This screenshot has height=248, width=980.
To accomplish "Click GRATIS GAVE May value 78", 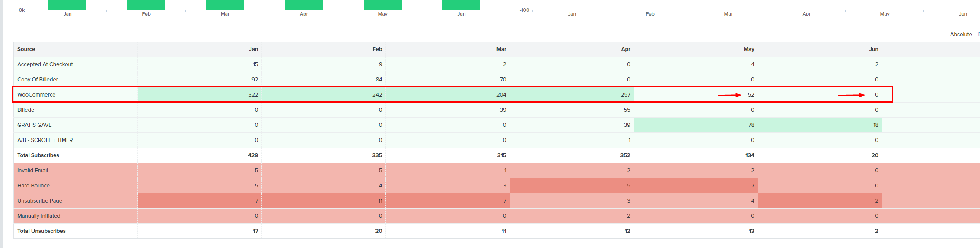I will pos(751,125).
